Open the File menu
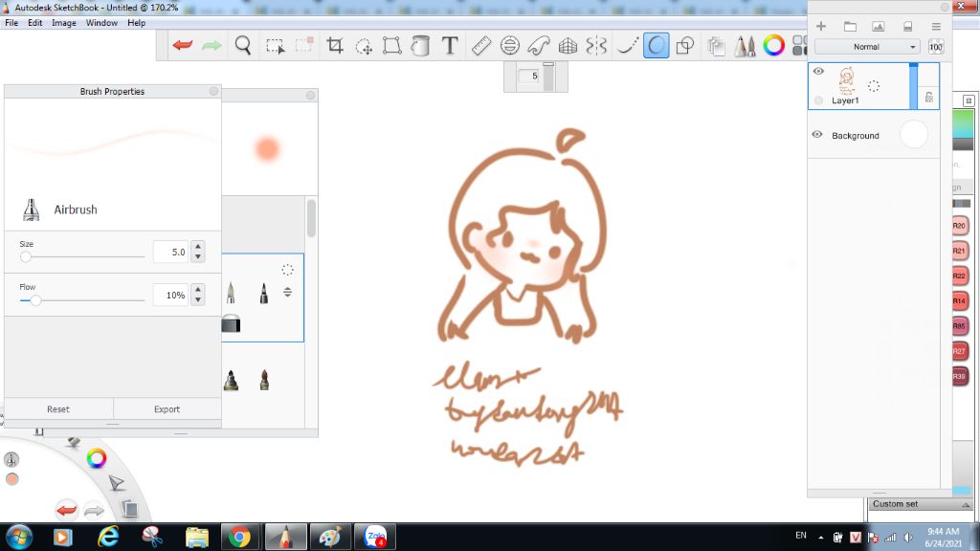This screenshot has width=980, height=551. coord(11,23)
